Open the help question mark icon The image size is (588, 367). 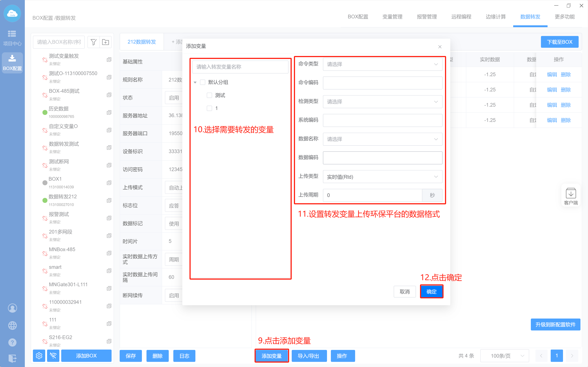click(12, 342)
